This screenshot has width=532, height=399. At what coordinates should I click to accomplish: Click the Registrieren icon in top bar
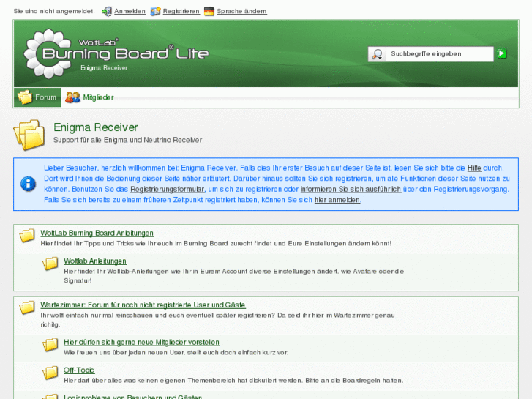click(x=155, y=11)
